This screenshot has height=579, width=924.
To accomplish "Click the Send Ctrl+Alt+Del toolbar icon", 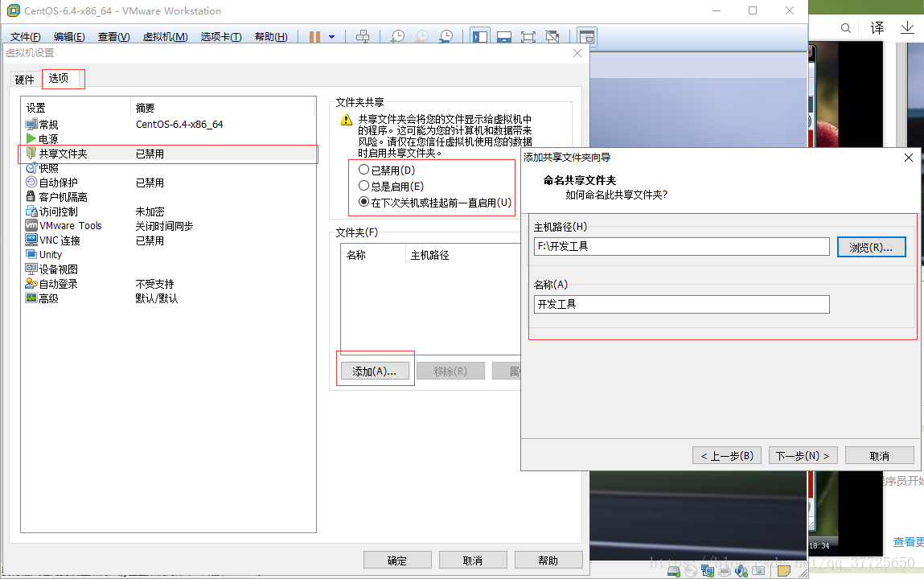I will [x=363, y=37].
